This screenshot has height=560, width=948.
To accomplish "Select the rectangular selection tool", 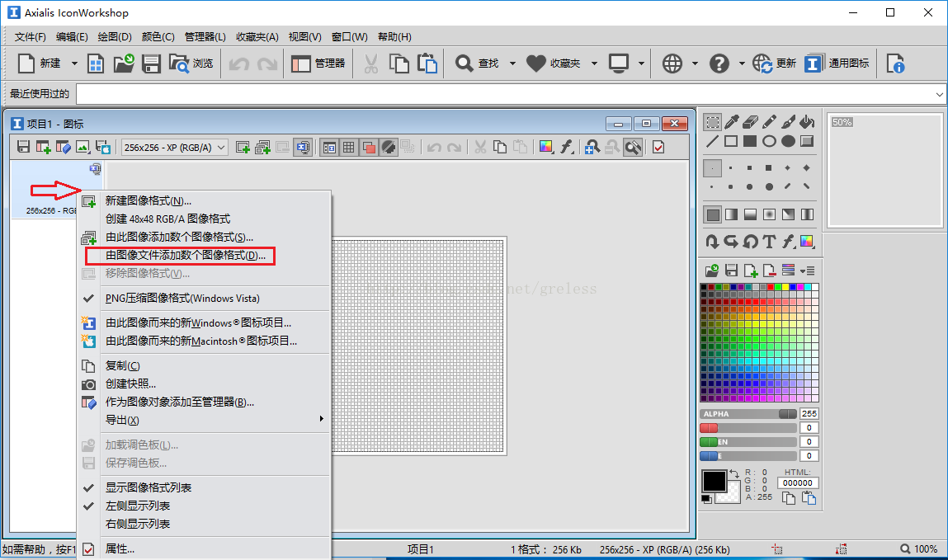I will coord(713,123).
